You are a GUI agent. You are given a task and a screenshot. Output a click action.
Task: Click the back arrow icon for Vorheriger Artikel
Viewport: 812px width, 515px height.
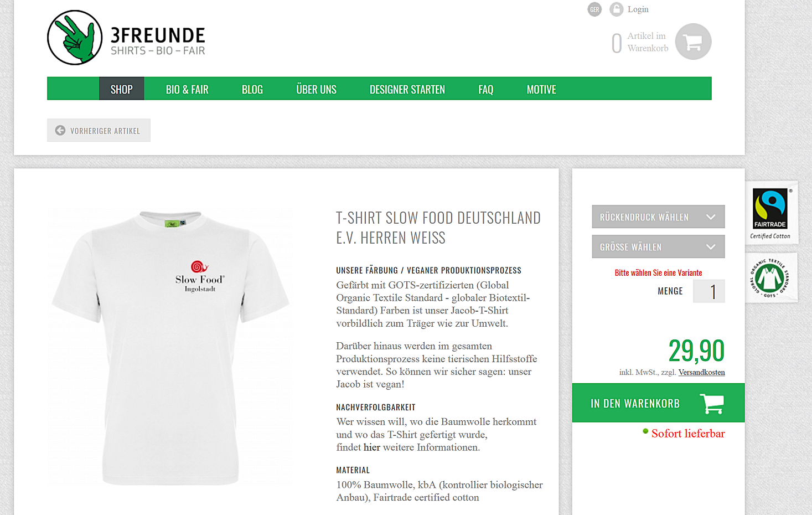click(x=60, y=131)
